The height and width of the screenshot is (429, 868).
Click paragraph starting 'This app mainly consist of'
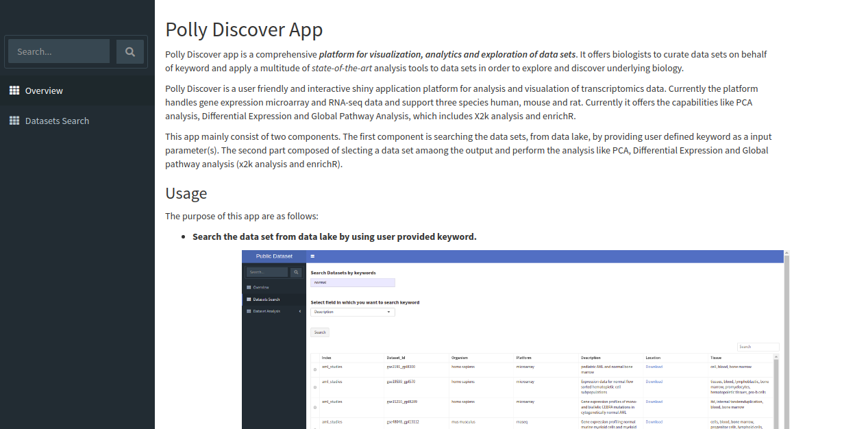(469, 150)
